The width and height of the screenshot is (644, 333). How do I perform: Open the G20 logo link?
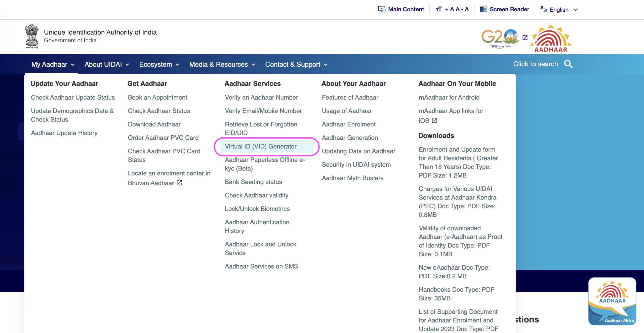point(500,38)
